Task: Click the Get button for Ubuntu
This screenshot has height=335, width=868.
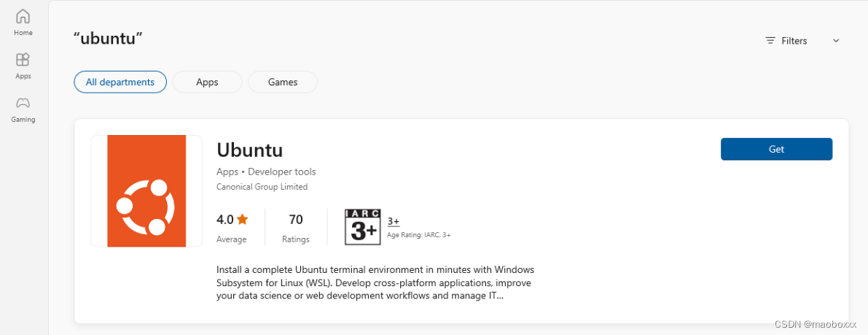Action: (777, 149)
